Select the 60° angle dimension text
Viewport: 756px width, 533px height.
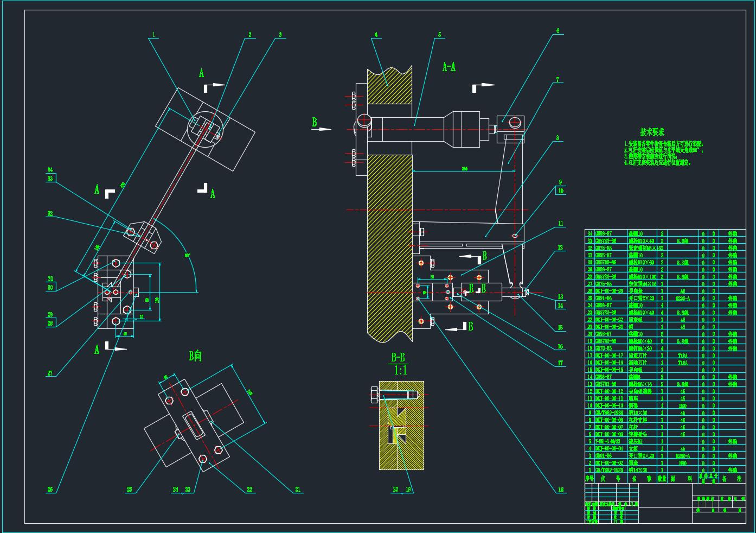point(188,255)
